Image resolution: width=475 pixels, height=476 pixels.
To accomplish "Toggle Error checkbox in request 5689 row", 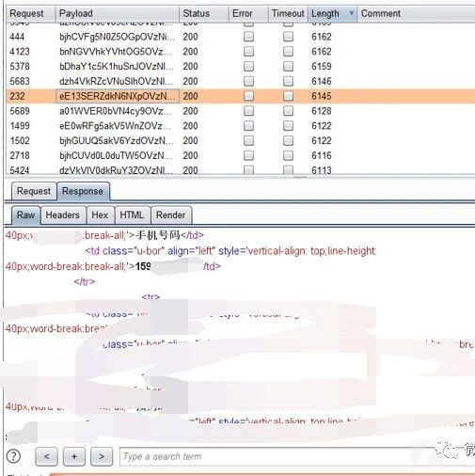I will click(x=248, y=111).
